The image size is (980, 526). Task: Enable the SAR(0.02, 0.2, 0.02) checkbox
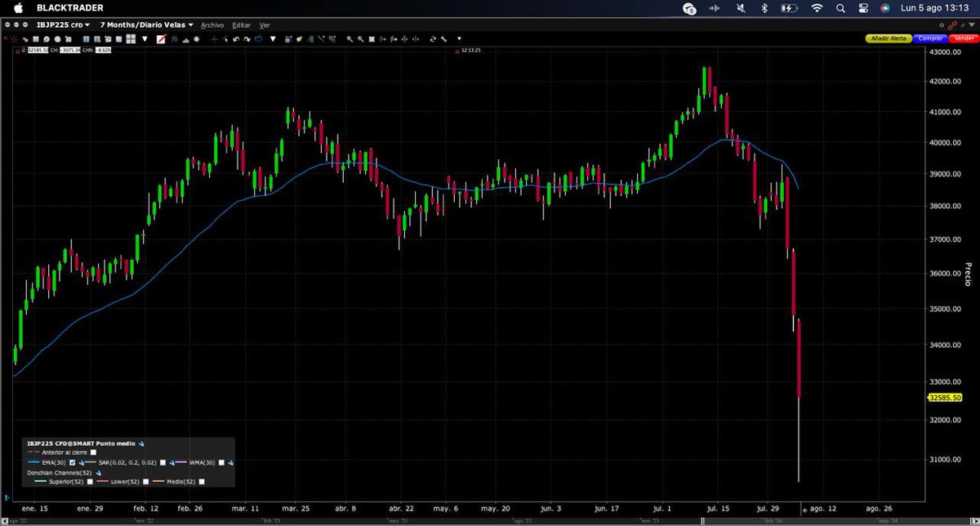coord(163,463)
